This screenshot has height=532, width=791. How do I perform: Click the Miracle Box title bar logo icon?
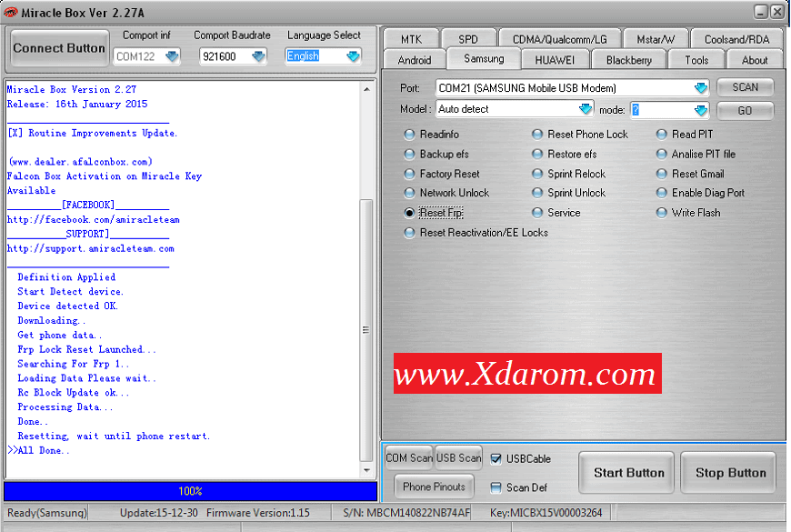click(11, 12)
